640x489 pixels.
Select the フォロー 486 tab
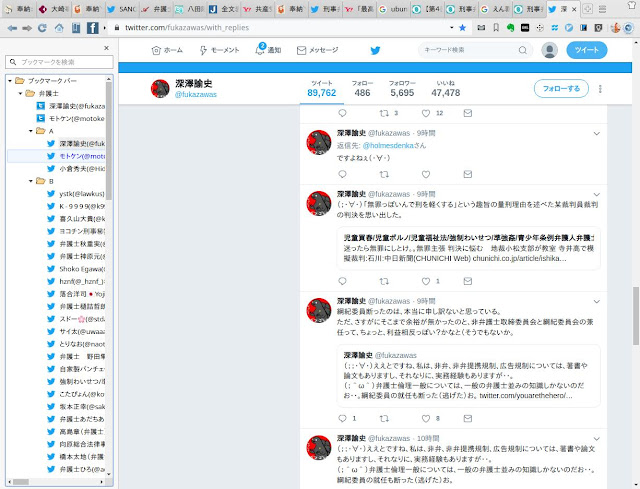[362, 89]
